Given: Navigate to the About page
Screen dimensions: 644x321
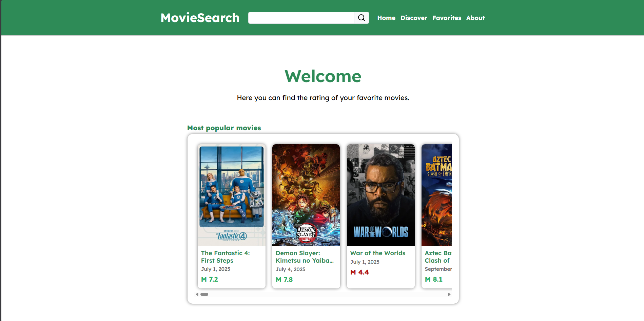Looking at the screenshot, I should pyautogui.click(x=475, y=18).
